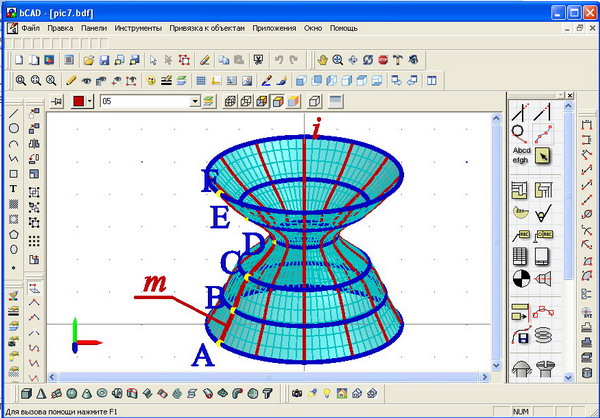Click the Undo arrow icon
This screenshot has height=418, width=600.
pyautogui.click(x=278, y=60)
